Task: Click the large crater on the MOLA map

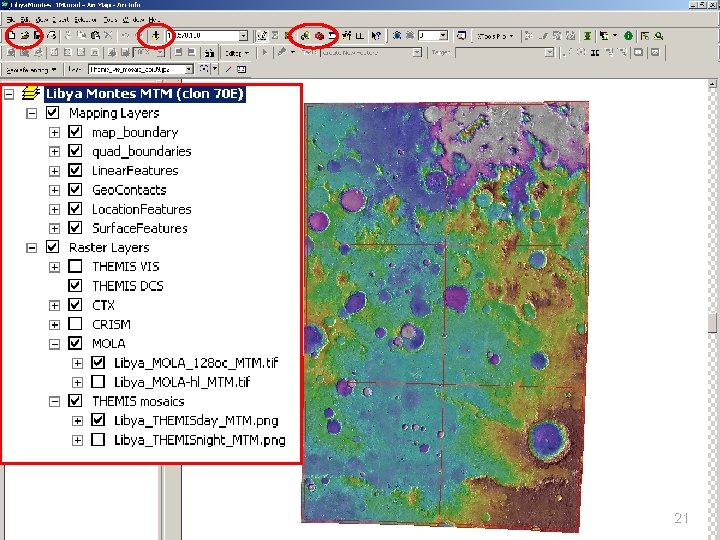Action: click(x=548, y=441)
